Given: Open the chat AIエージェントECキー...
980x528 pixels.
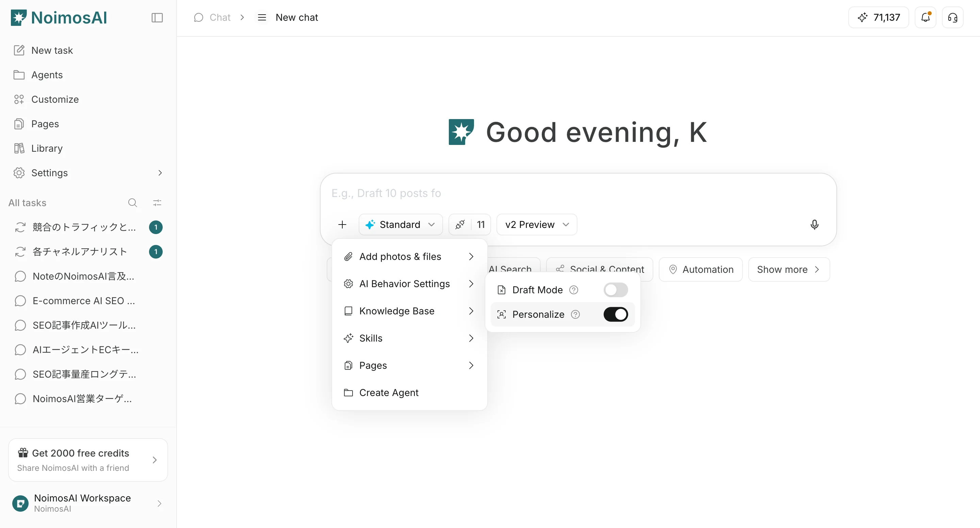Looking at the screenshot, I should (88, 350).
